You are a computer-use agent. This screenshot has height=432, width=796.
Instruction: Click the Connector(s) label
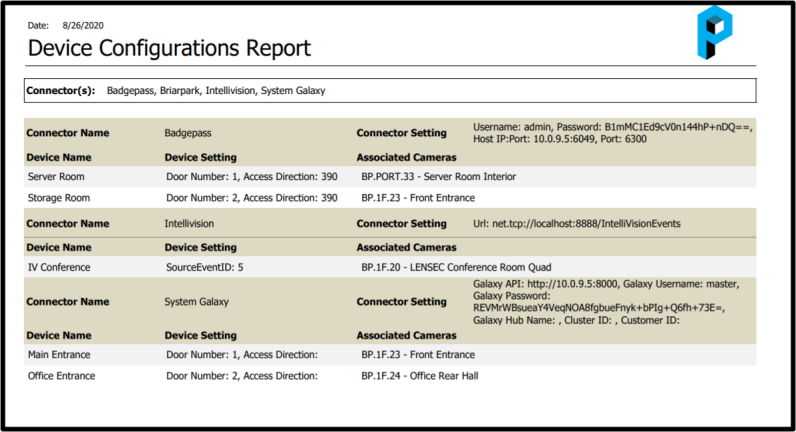60,90
